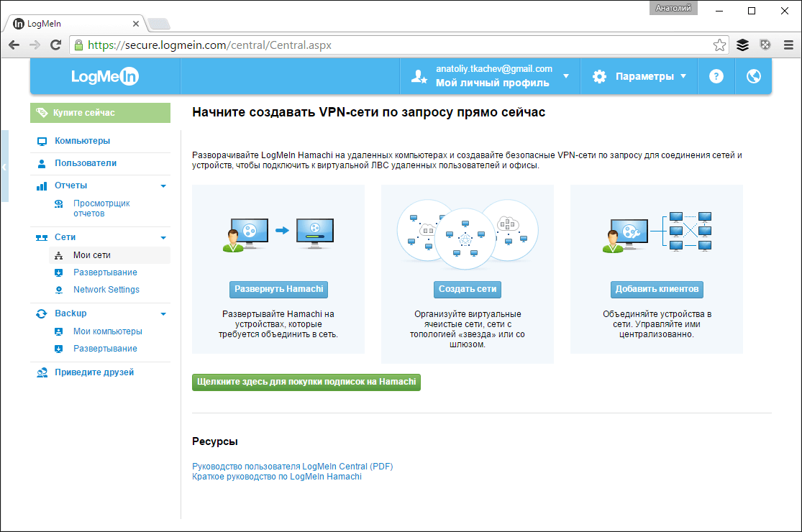
Task: Click the network circles illustration
Action: point(468,234)
